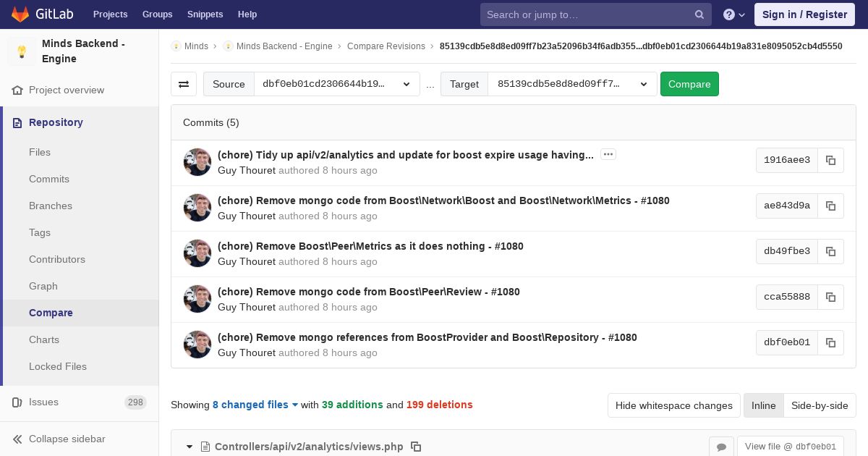Expand first commit message ellipsis
868x456 pixels.
[x=608, y=154]
